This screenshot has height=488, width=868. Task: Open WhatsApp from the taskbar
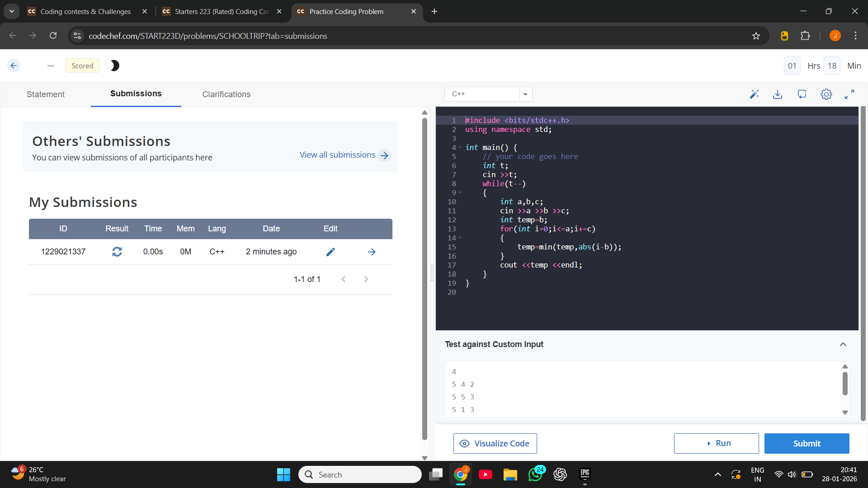coord(535,474)
